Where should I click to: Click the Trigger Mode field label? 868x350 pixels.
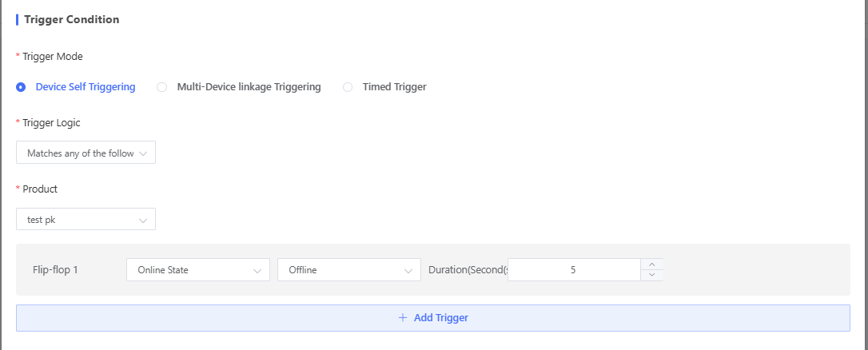52,57
